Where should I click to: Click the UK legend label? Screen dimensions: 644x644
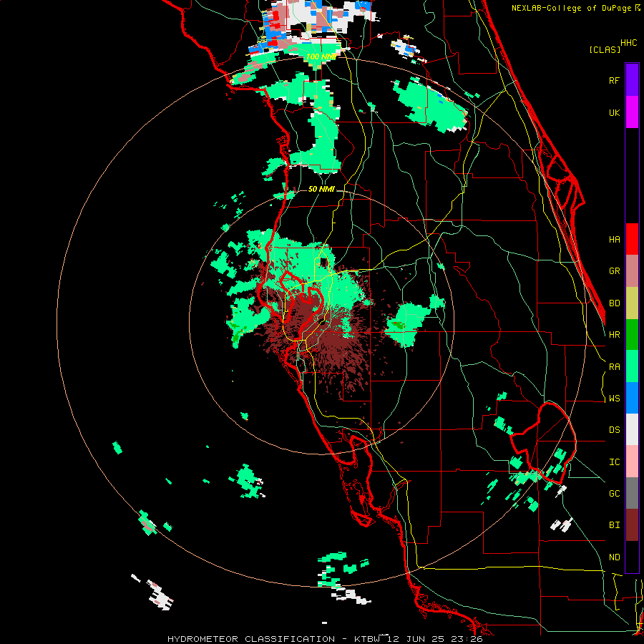[614, 112]
